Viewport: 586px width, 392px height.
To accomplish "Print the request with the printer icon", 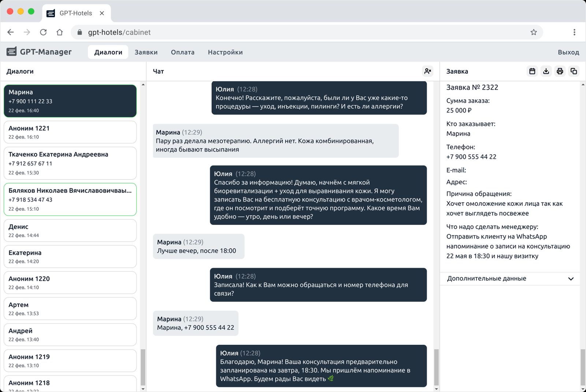I will click(560, 71).
